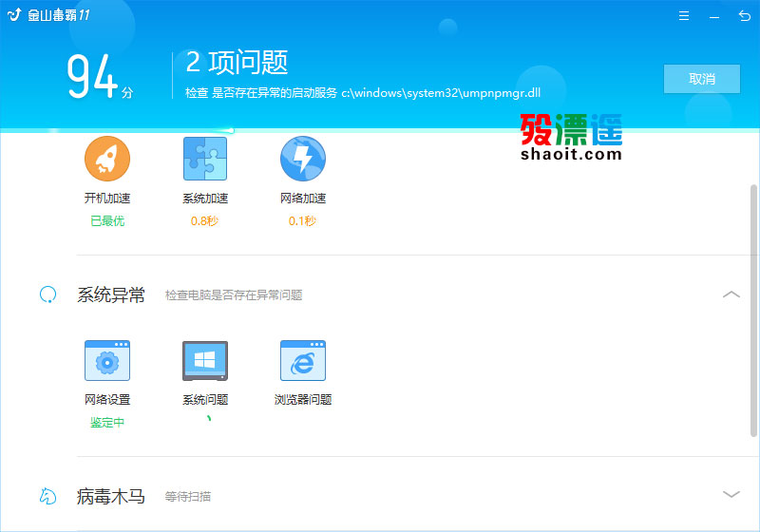The height and width of the screenshot is (532, 760).
Task: Click the 系统异常 section heading
Action: point(111,294)
